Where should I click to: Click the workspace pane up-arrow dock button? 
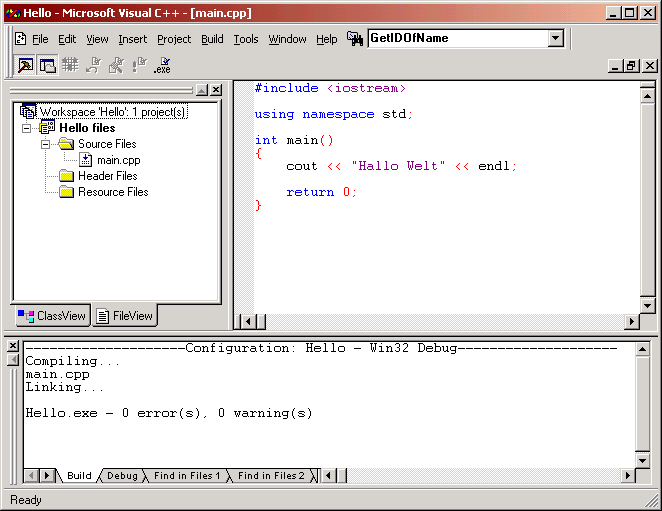(202, 90)
